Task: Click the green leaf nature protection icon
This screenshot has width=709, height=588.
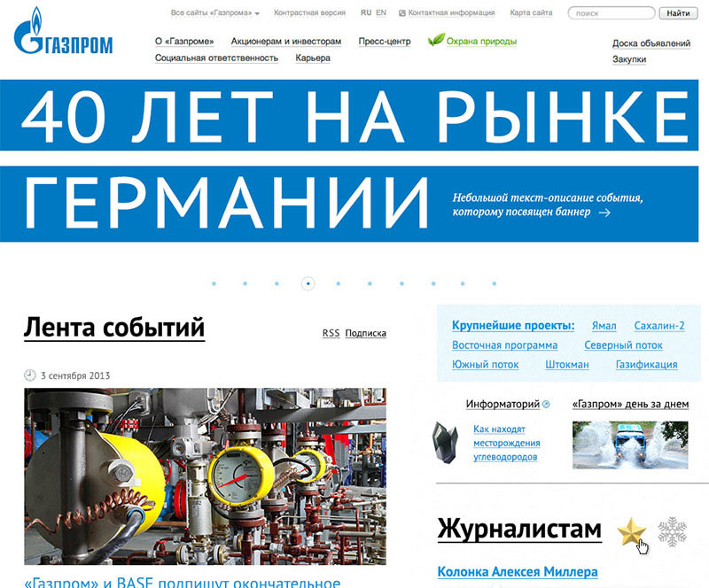Action: click(436, 41)
